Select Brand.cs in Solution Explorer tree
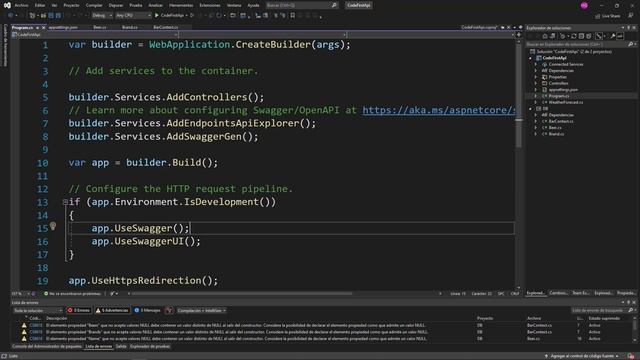640x360 pixels. pos(556,134)
